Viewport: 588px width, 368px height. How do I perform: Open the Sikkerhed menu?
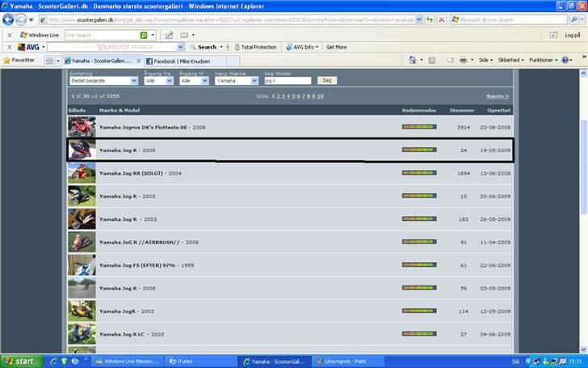510,60
